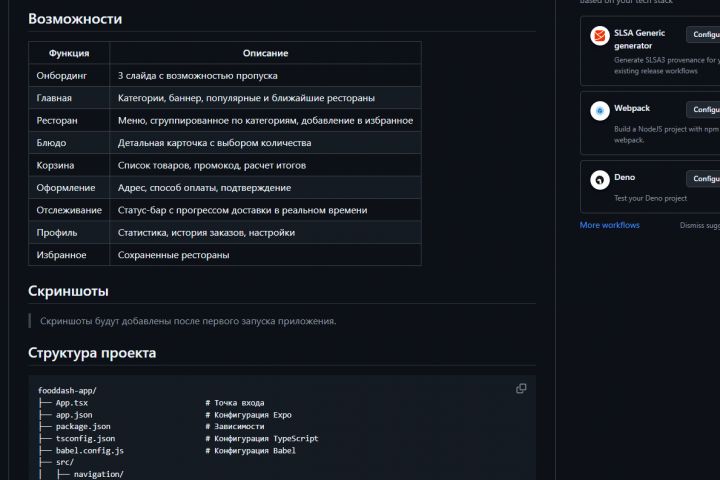Click the Онбординг table cell
Screen dimensions: 720x480
pyautogui.click(x=62, y=75)
